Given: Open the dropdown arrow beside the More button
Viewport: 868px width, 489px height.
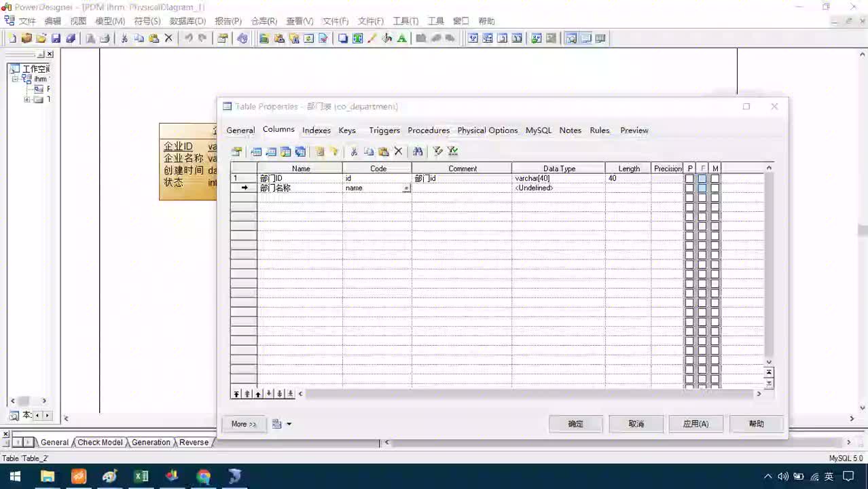Looking at the screenshot, I should pyautogui.click(x=289, y=424).
